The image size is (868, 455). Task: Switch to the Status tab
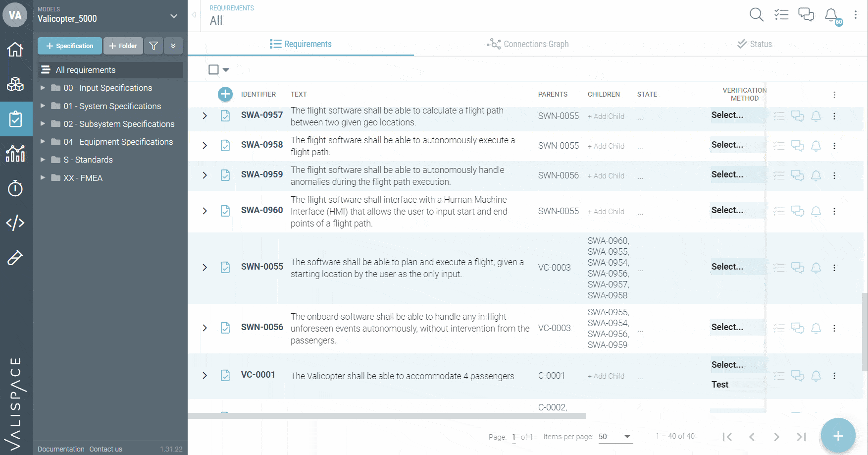755,44
